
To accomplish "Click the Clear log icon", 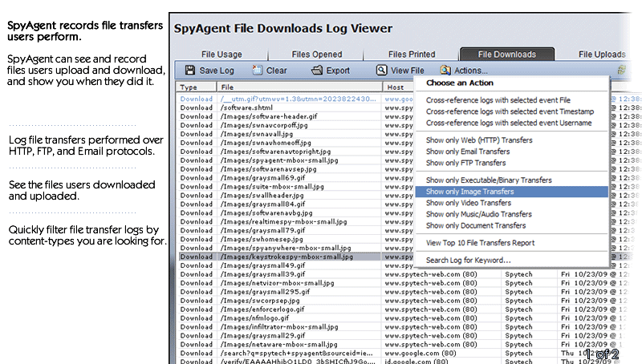I will point(257,71).
